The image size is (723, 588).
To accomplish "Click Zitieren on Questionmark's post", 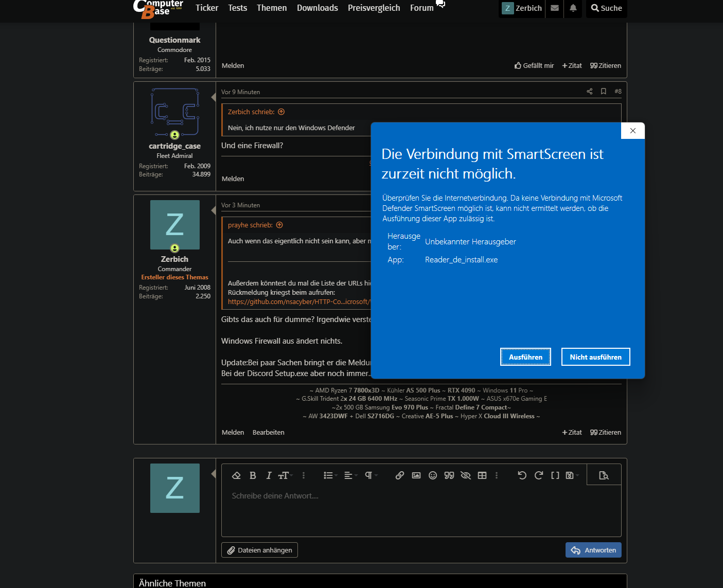I will (606, 66).
